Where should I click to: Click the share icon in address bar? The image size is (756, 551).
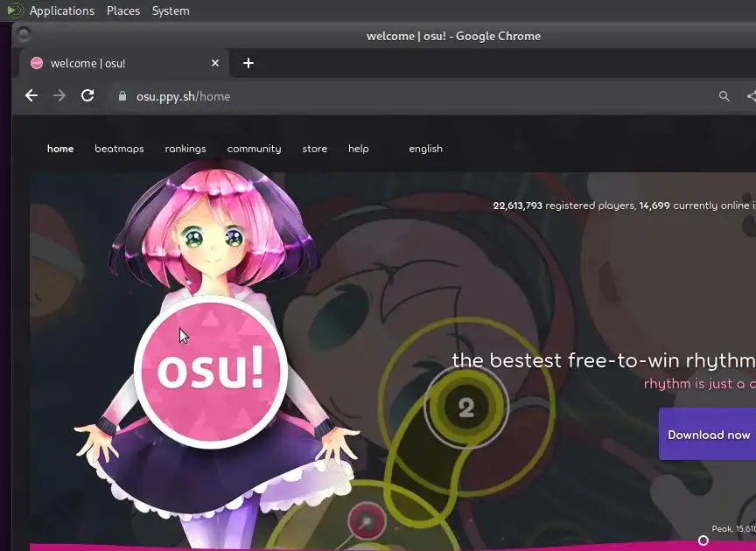coord(751,96)
